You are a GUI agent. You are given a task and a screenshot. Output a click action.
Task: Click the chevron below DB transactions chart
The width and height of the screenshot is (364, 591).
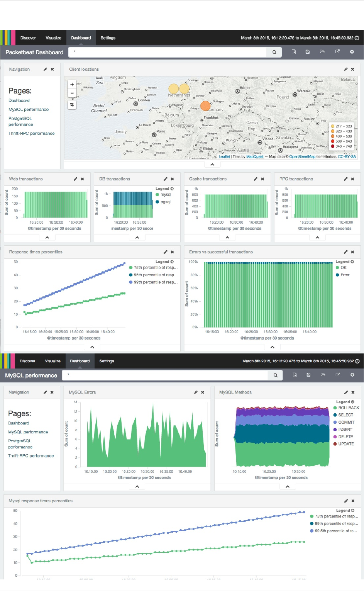click(x=137, y=238)
